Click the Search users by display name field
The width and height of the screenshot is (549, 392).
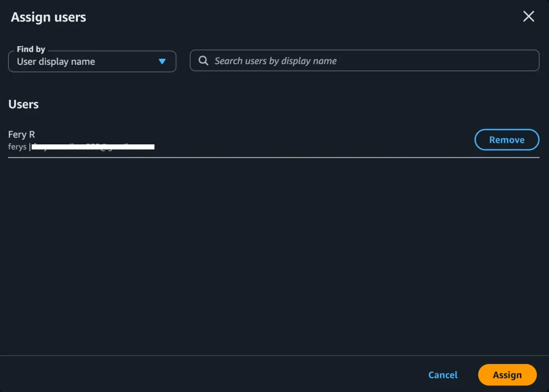click(x=364, y=60)
